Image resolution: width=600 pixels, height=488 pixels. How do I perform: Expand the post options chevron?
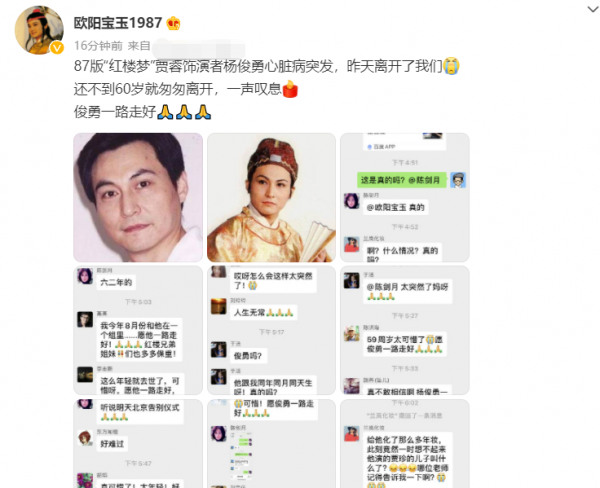(592, 9)
